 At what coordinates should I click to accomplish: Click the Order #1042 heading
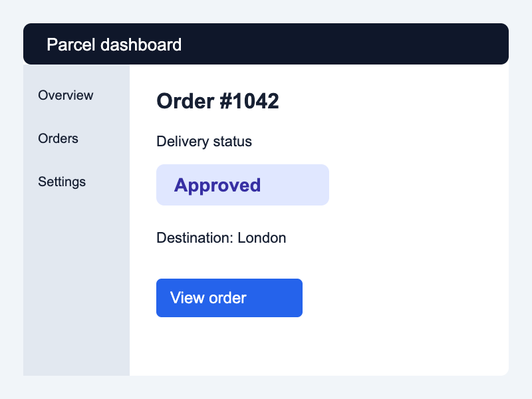(x=217, y=101)
